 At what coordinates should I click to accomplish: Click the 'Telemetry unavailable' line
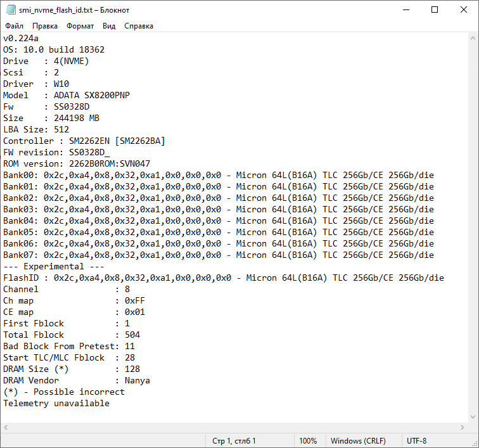[x=56, y=404]
